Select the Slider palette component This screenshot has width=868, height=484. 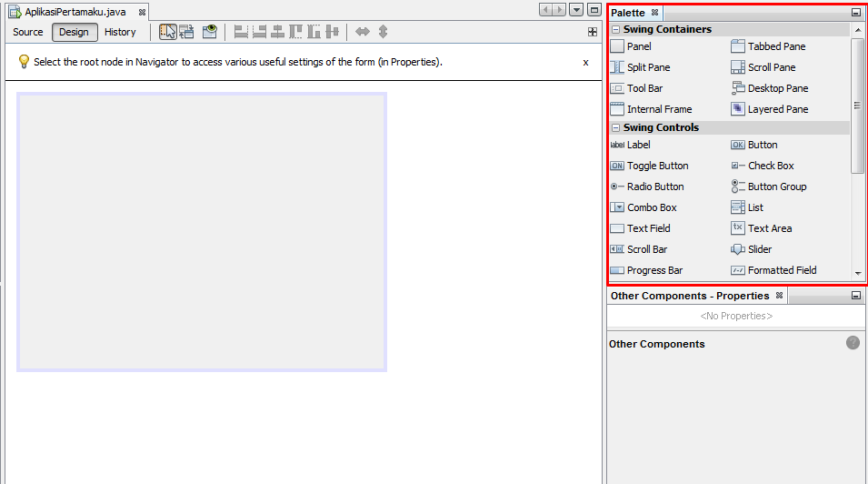(x=751, y=249)
